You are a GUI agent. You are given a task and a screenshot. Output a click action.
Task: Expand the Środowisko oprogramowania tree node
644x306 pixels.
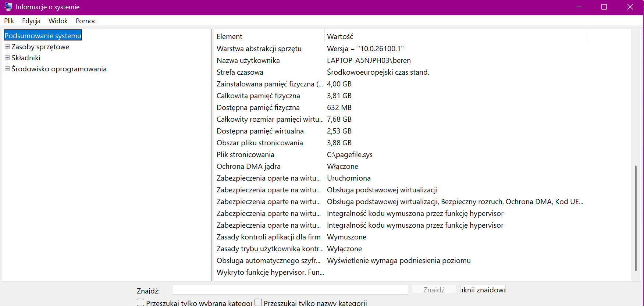pyautogui.click(x=7, y=69)
